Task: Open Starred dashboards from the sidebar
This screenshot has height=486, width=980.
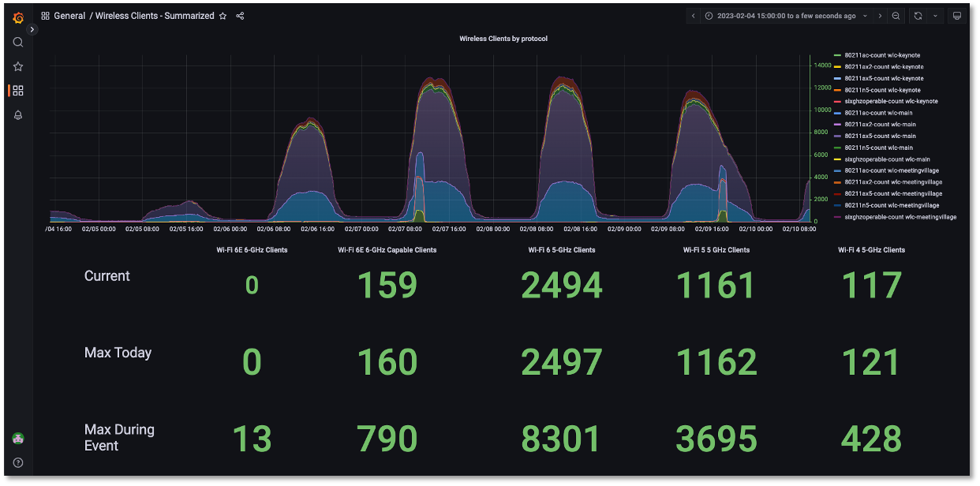Action: [x=18, y=66]
